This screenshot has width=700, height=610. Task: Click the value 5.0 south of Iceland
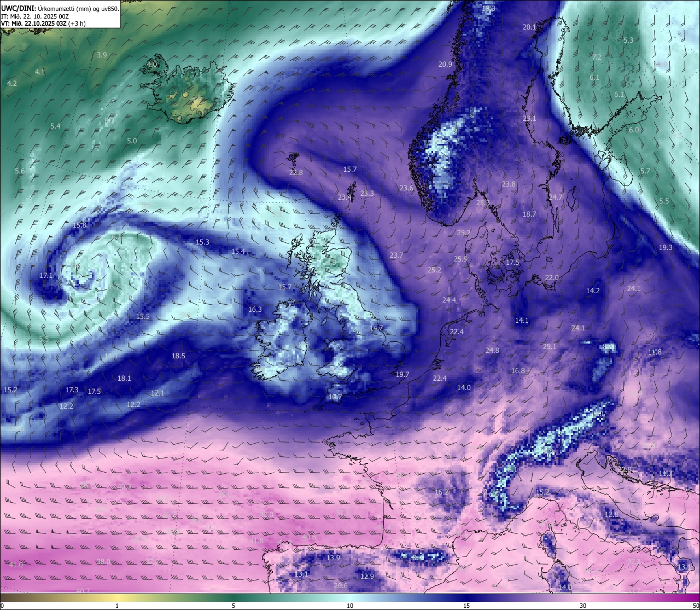pos(132,141)
